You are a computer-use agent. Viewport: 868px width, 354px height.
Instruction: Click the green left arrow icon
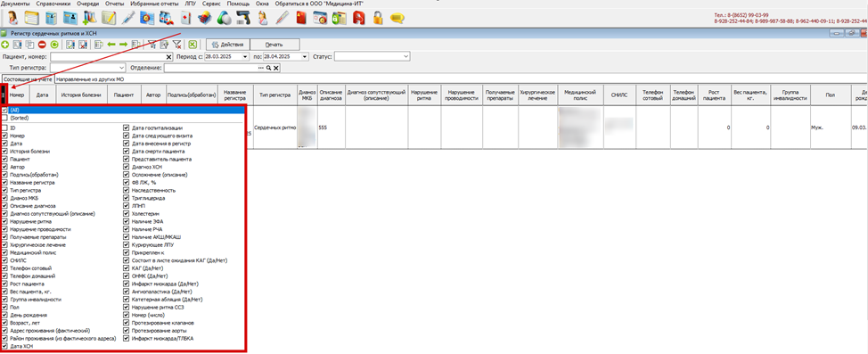pyautogui.click(x=111, y=45)
